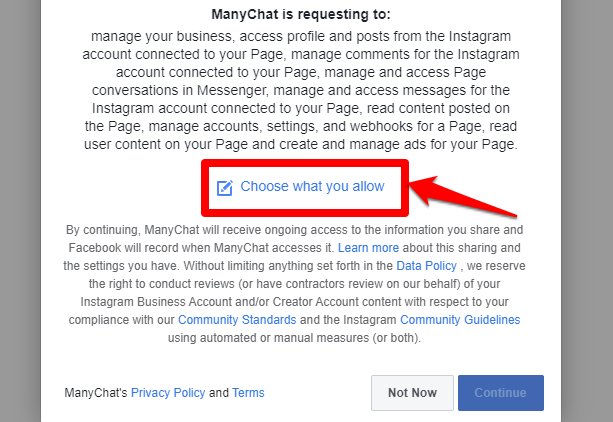Screen dimensions: 613x422
Task: Click the 'ManyChat is requesting to:' heading
Action: (302, 15)
